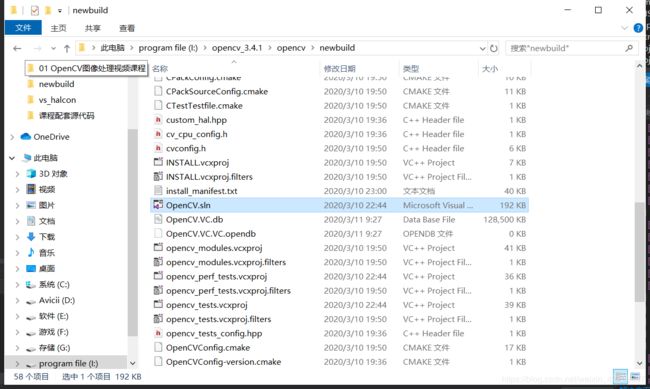Click the Back navigation arrow
This screenshot has height=389, width=650.
(17, 49)
